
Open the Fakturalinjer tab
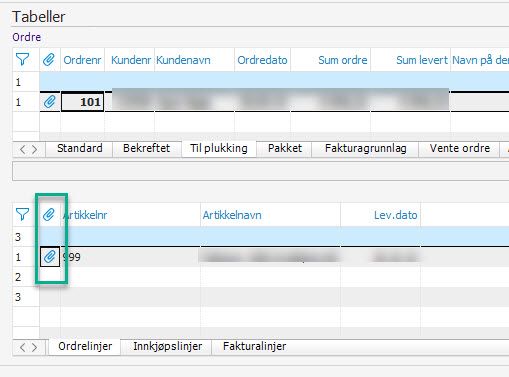(254, 346)
